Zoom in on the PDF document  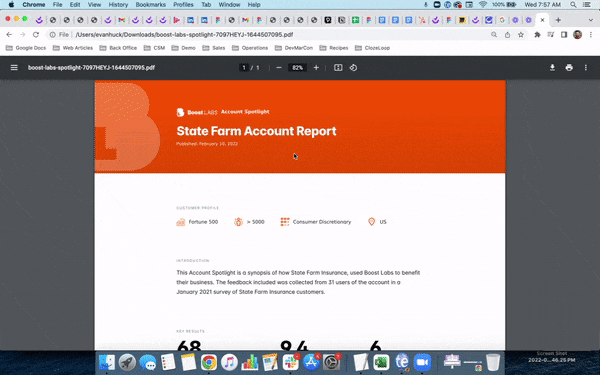(316, 68)
